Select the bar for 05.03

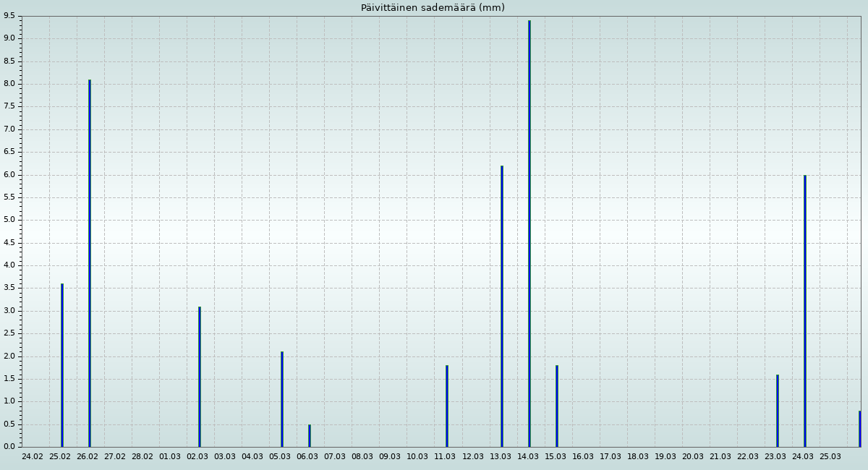282,399
